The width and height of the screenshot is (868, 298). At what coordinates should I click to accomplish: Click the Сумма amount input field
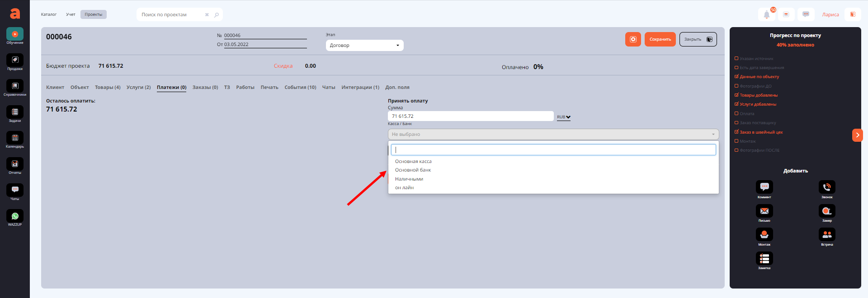(x=470, y=116)
